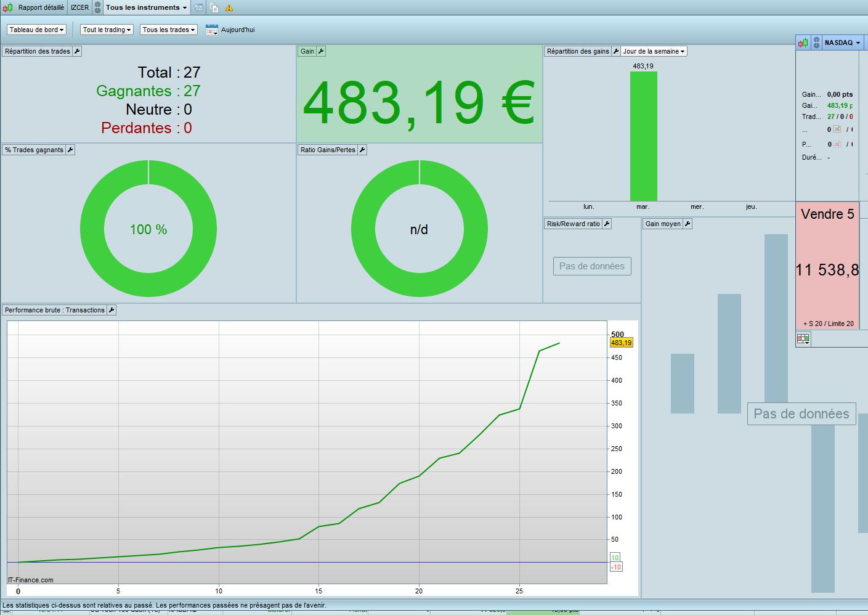The width and height of the screenshot is (868, 615).
Task: Click the 100 % donut center value
Action: 148,229
